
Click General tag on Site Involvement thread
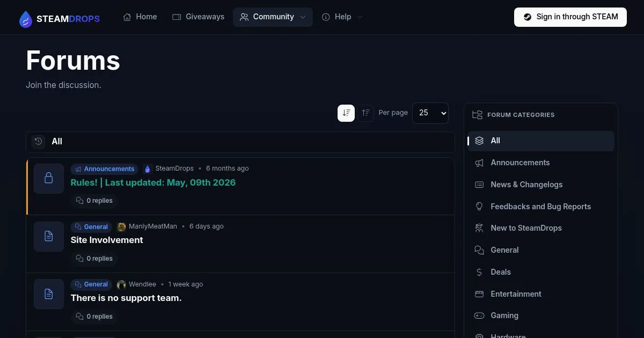[x=91, y=227]
